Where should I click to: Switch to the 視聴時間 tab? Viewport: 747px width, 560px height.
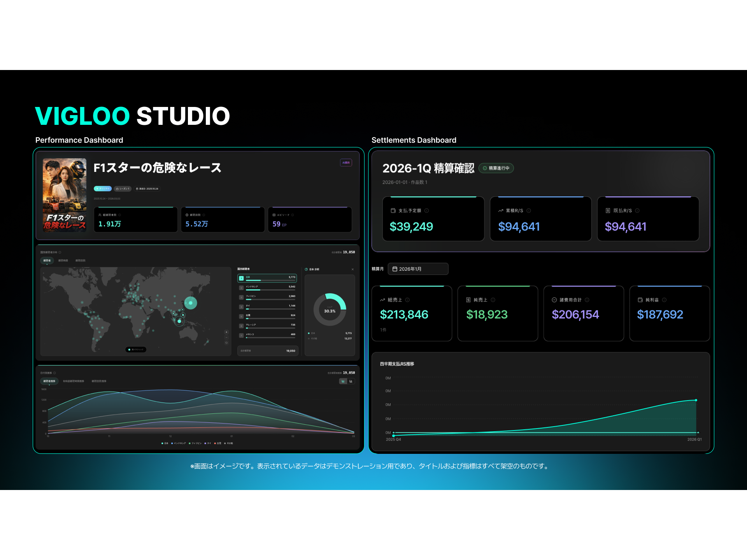63,261
